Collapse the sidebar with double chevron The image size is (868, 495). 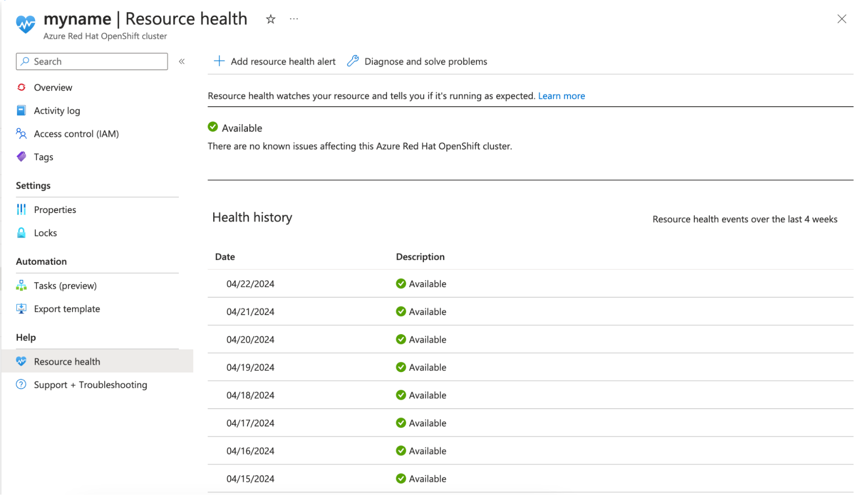click(182, 62)
